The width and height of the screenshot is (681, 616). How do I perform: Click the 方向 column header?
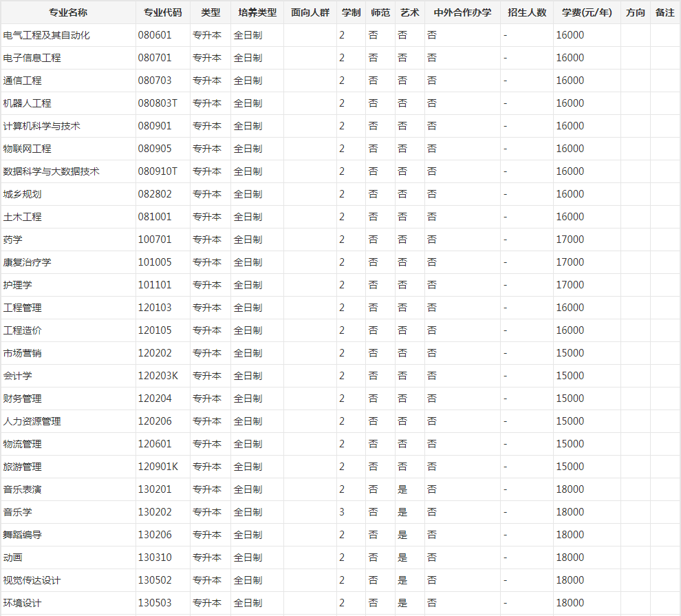(636, 12)
